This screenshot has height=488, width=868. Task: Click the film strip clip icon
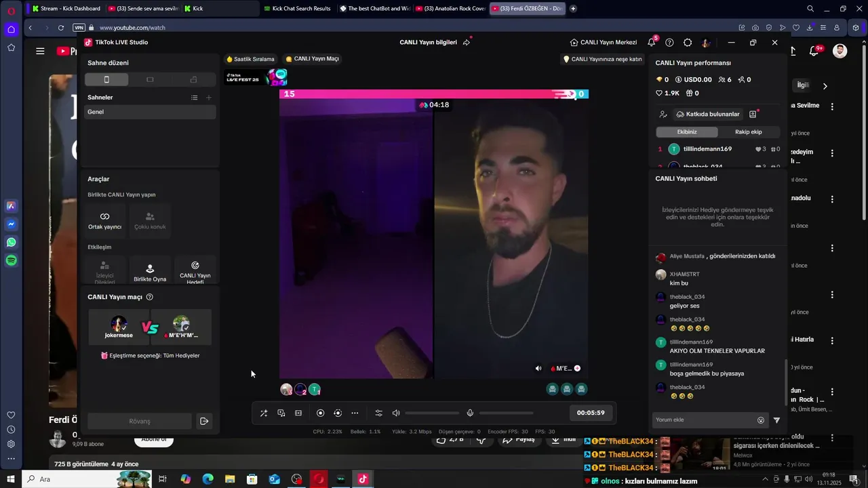(298, 413)
